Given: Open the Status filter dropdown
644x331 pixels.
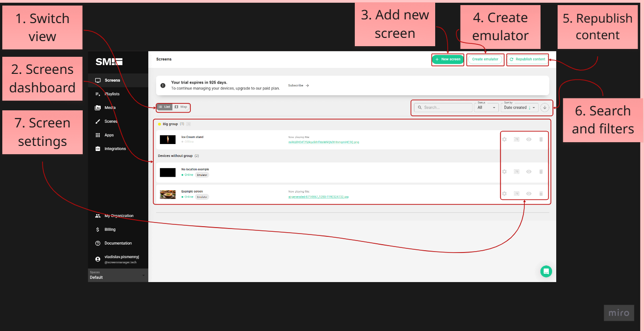Looking at the screenshot, I should pos(486,107).
